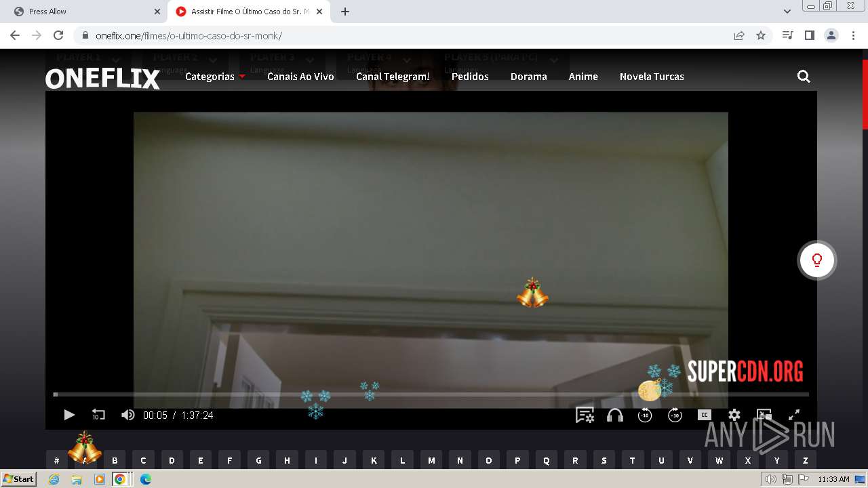Filter titles by letter J
Viewport: 868px width, 488px height.
click(344, 460)
